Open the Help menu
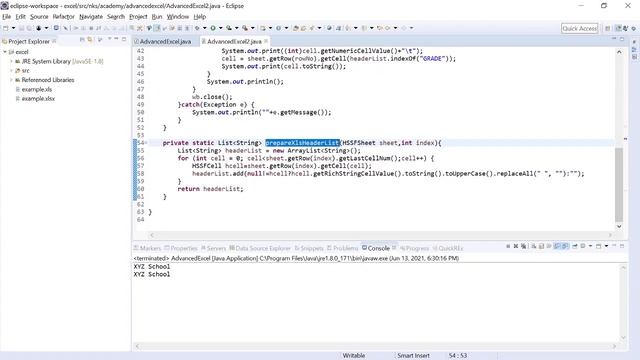The height and width of the screenshot is (360, 640). [200, 17]
